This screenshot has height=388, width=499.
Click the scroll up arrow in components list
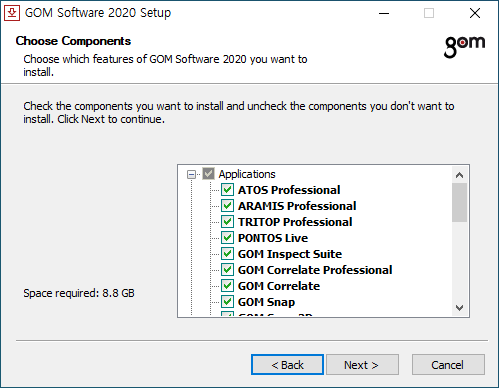click(x=460, y=175)
